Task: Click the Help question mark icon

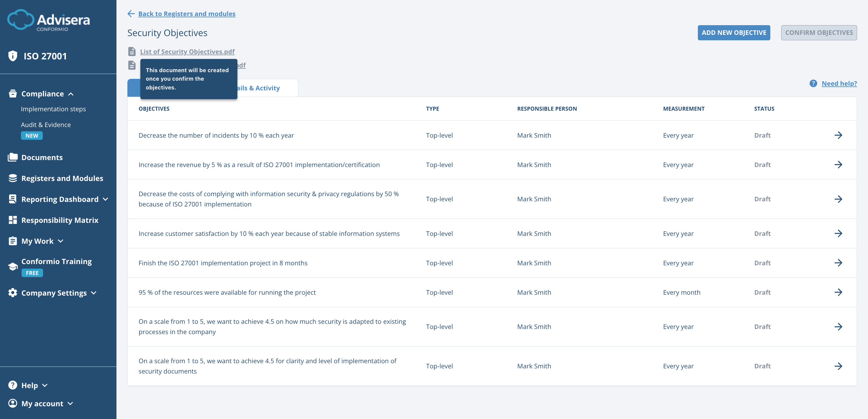Action: point(12,385)
